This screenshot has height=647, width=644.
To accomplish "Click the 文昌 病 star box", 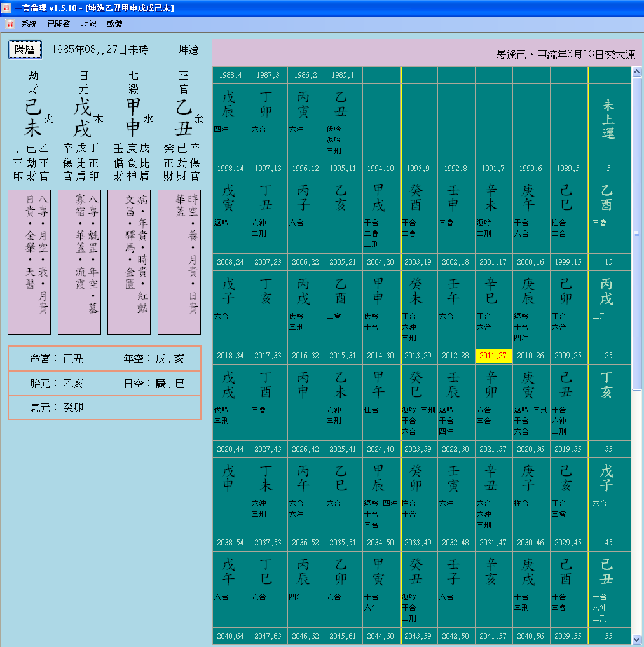I will [x=129, y=262].
